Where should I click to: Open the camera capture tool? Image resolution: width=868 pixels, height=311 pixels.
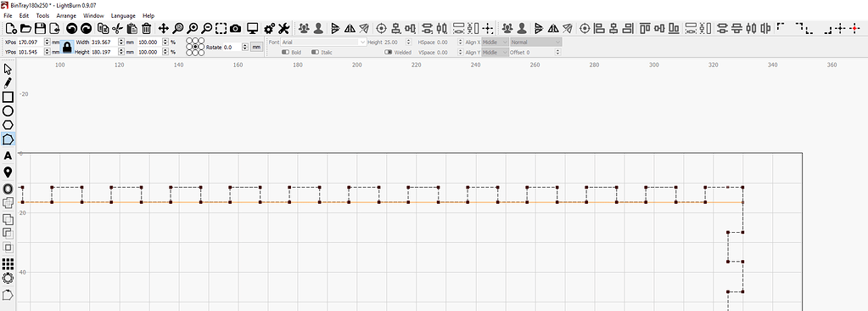pyautogui.click(x=236, y=28)
